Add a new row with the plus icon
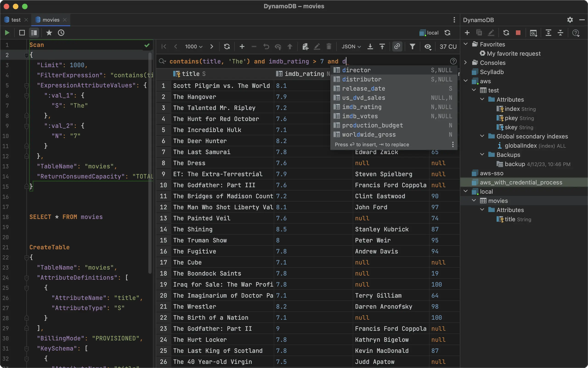 [x=242, y=46]
